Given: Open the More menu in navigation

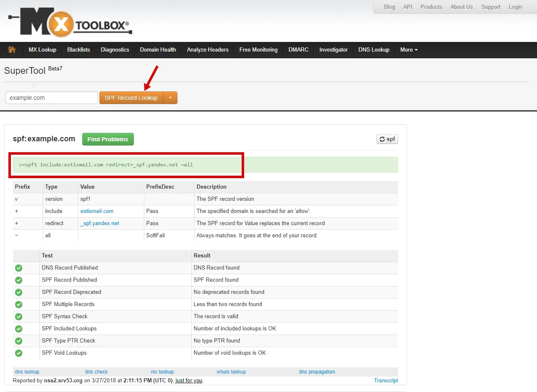Looking at the screenshot, I should 409,49.
